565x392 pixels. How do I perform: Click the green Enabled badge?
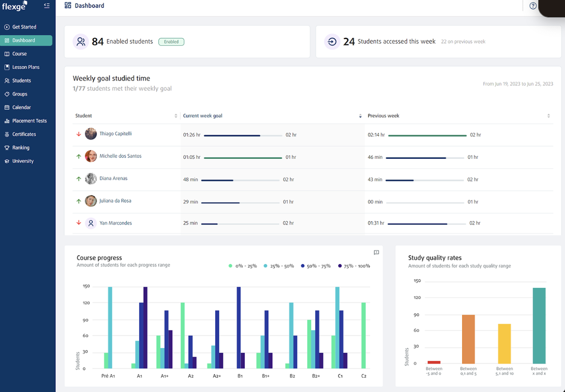click(x=171, y=42)
